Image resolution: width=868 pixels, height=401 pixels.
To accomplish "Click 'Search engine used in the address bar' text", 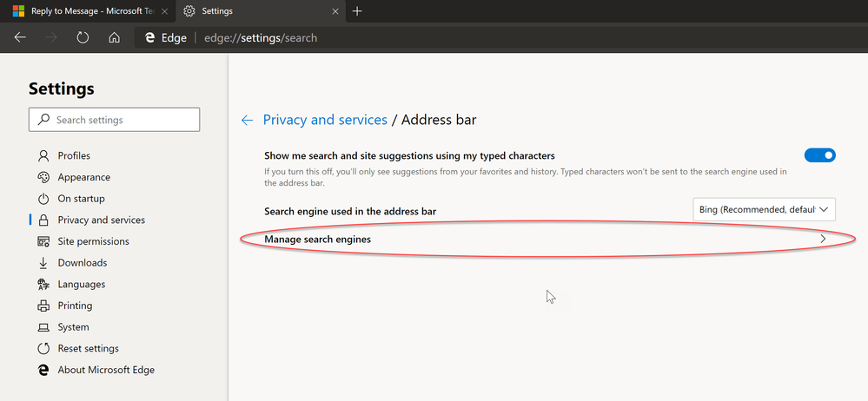I will tap(350, 211).
